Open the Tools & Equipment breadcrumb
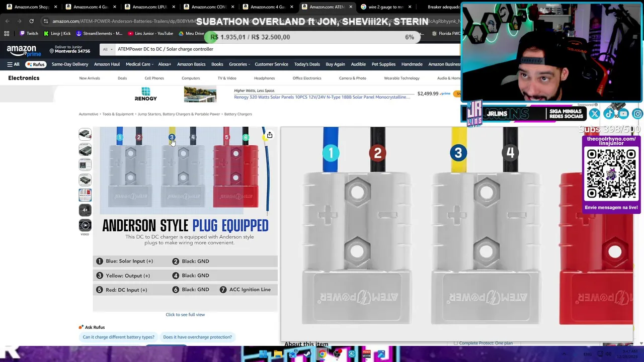 click(118, 114)
